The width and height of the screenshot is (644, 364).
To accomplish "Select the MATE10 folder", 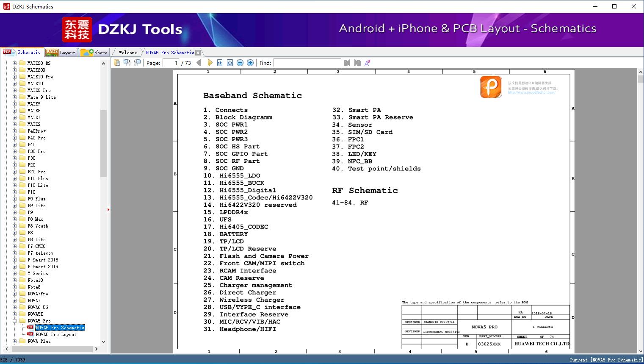I will tap(35, 83).
